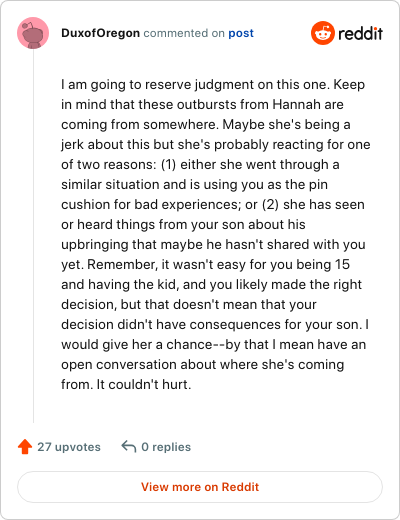Screen dimensions: 400x520
Task: Click the reply arrow icon
Action: [129, 447]
